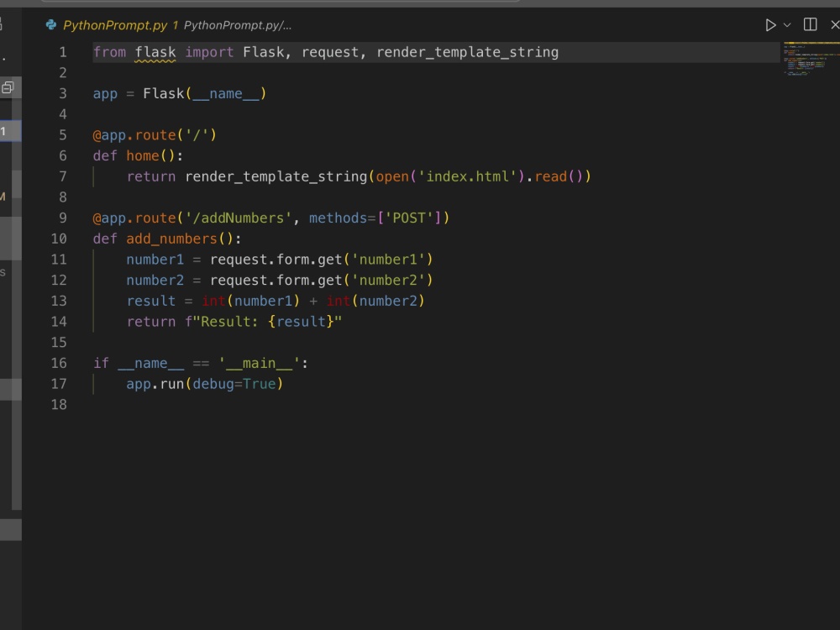
Task: Open run options dropdown chevron
Action: point(787,25)
